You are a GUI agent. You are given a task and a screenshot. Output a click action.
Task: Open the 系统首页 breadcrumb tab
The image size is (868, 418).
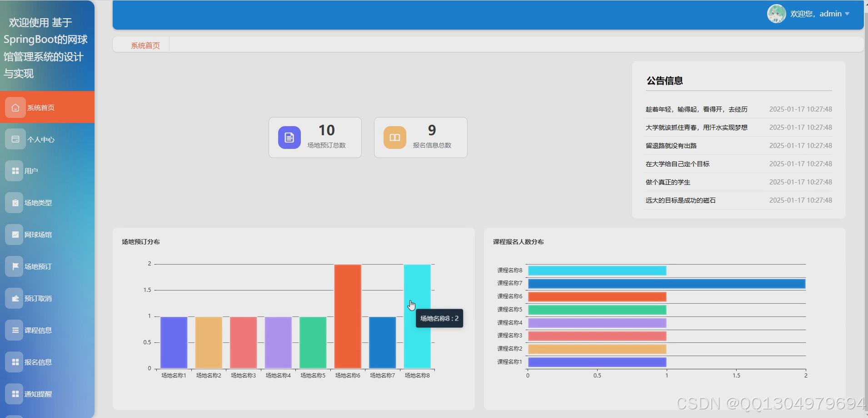point(145,45)
